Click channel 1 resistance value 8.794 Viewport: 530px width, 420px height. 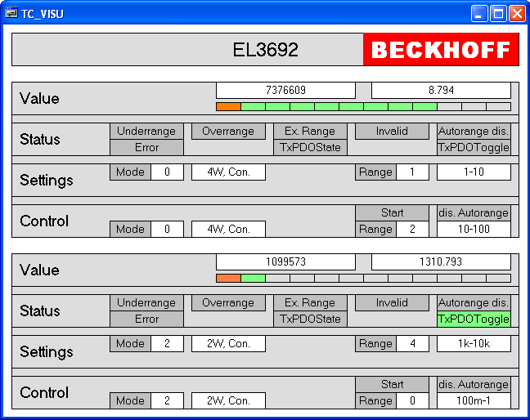pos(441,90)
